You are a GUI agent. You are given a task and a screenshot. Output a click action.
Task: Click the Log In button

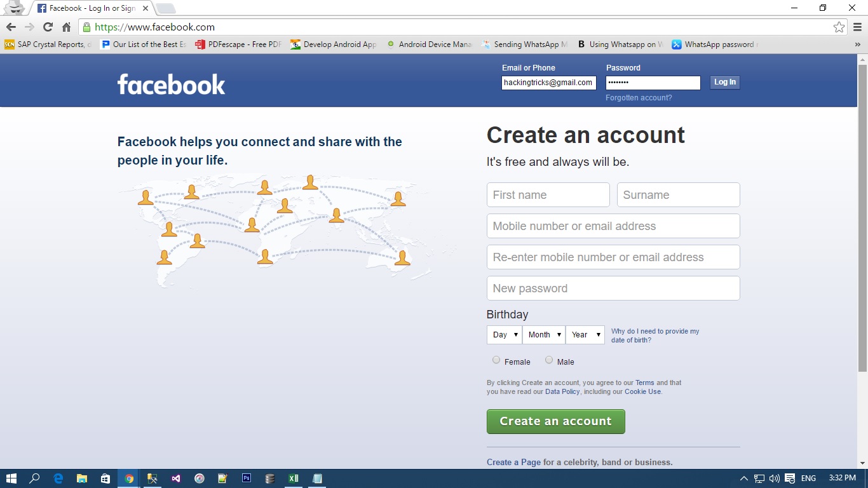[x=725, y=83]
